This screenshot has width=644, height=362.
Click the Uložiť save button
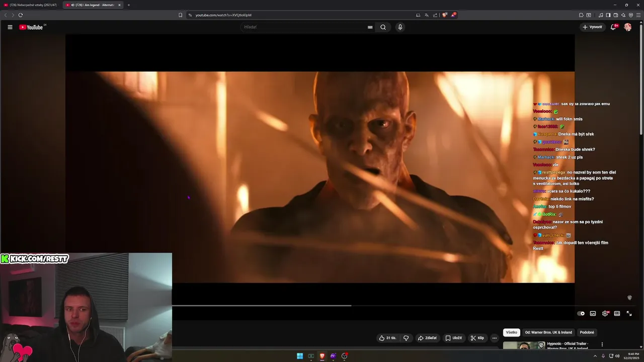(453, 338)
